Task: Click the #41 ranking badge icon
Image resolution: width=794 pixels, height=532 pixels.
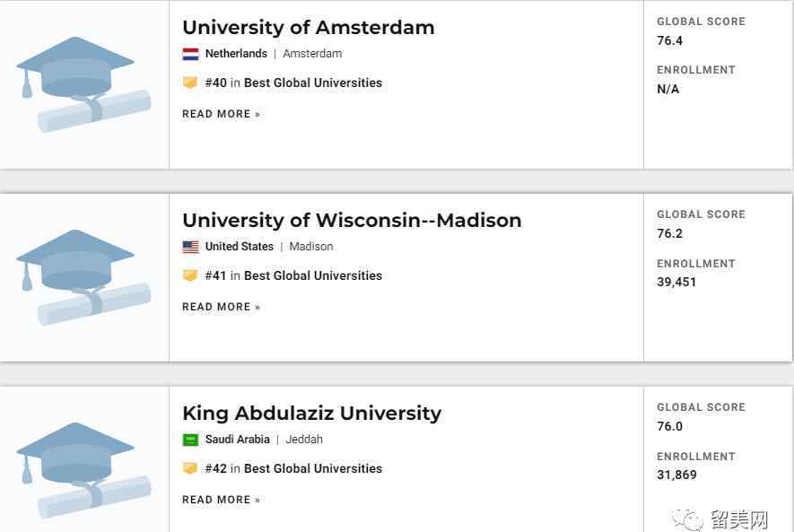Action: click(x=190, y=275)
